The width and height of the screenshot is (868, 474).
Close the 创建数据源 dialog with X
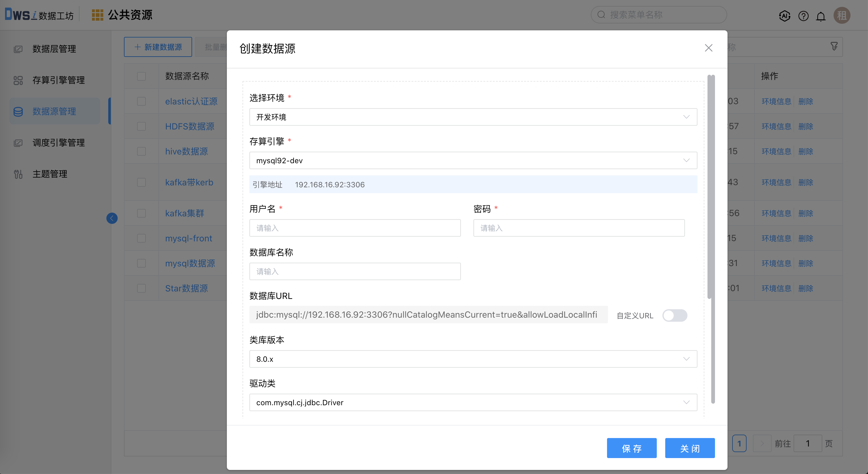[708, 48]
